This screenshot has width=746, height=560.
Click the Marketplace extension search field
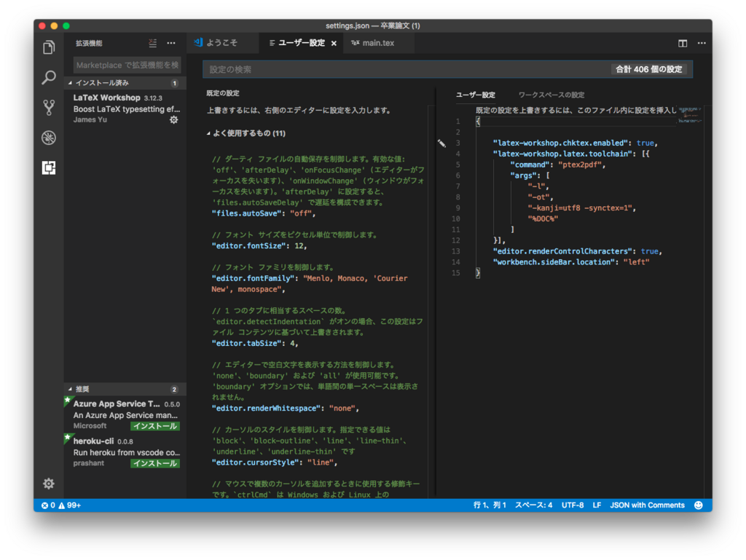(x=127, y=65)
